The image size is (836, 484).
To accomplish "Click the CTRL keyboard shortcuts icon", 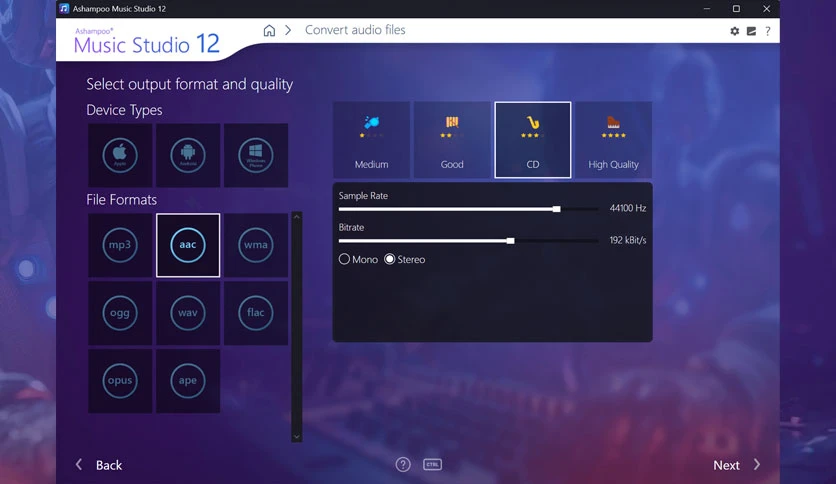I will 432,465.
